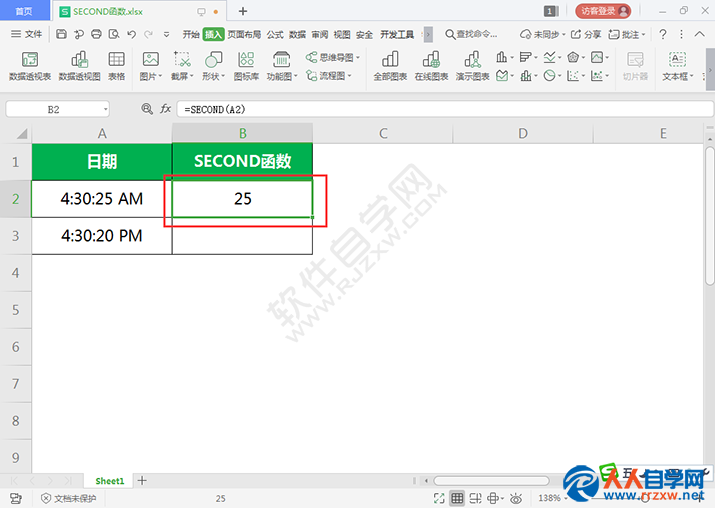Click the 分享 share button
Viewport: 715px width, 508px height.
click(586, 34)
